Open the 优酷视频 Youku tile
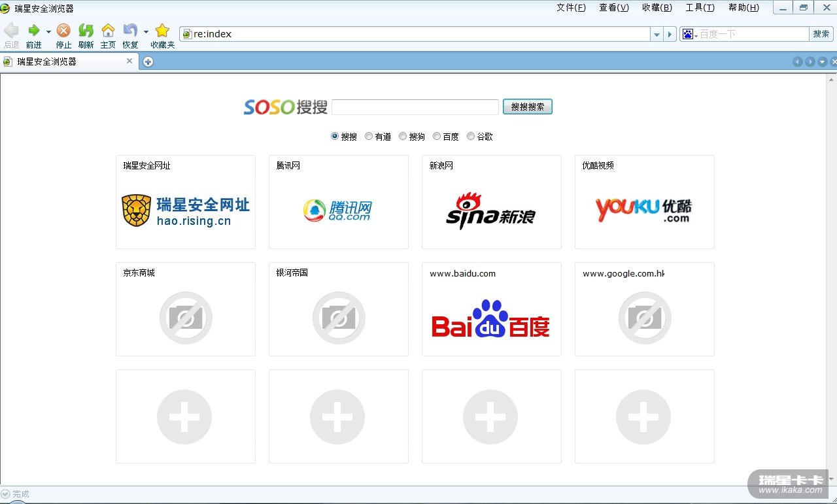Screen dimensions: 837x504 point(645,202)
